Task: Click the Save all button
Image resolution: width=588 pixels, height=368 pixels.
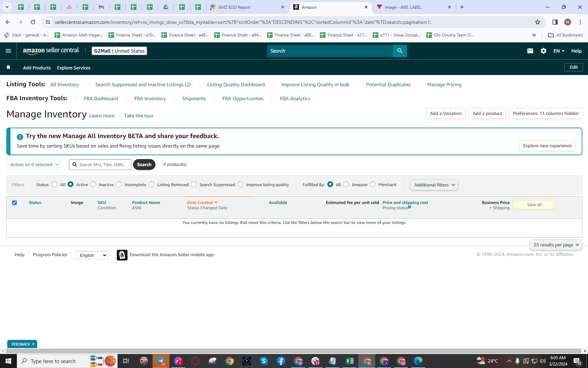Action: coord(534,205)
